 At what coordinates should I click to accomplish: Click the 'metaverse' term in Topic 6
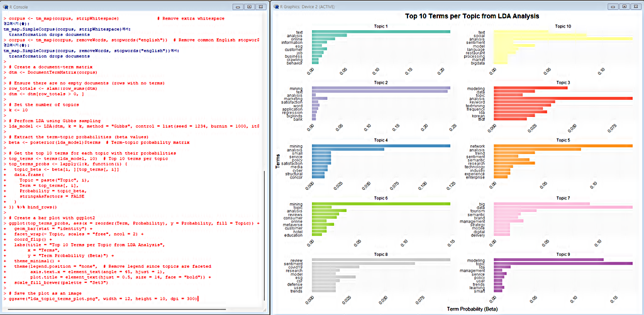click(293, 224)
